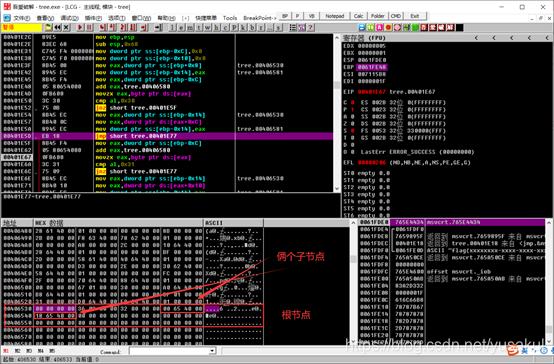This screenshot has width=554, height=364.
Task: Select the M2 memory tab at bottom
Action: (x=18, y=351)
